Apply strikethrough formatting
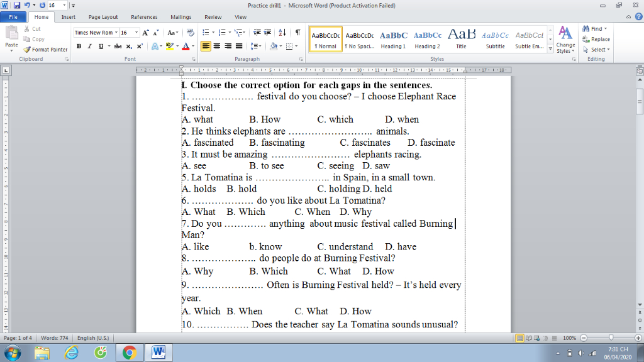This screenshot has height=362, width=644. (118, 47)
